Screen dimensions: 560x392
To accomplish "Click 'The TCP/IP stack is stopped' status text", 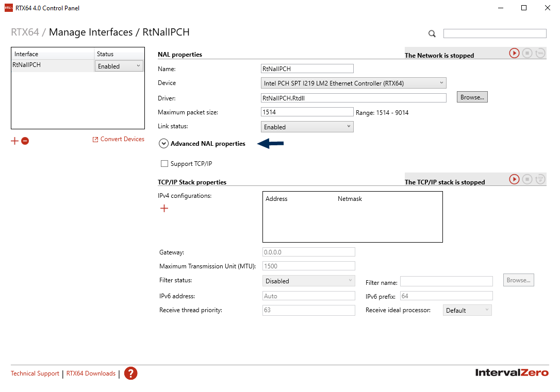I will click(444, 182).
